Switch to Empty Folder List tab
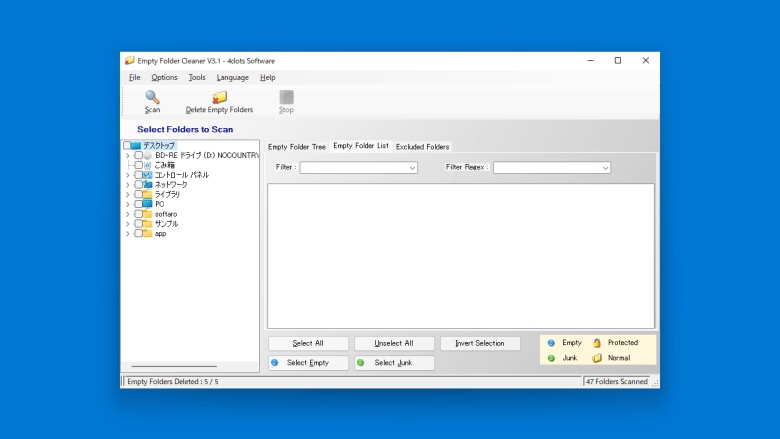The height and width of the screenshot is (439, 780). 361,146
